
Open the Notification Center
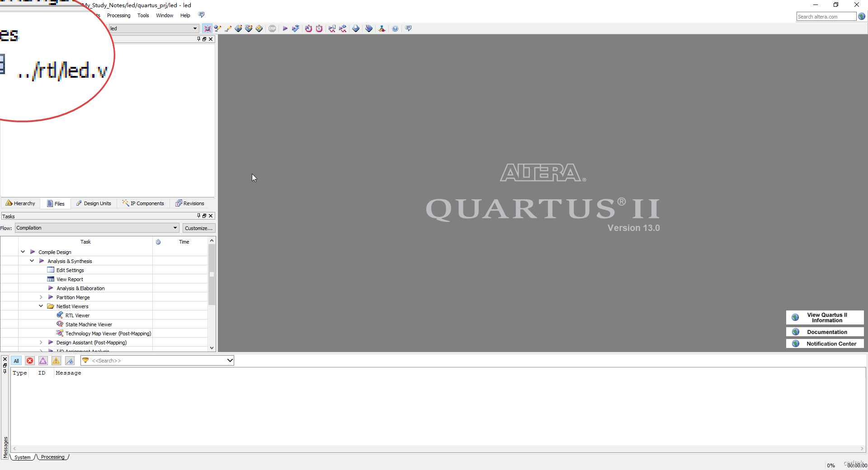point(825,344)
